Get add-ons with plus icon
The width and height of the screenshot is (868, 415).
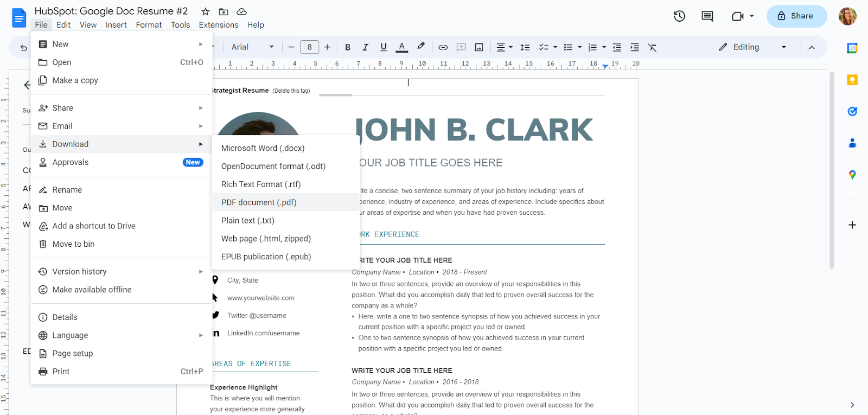(852, 225)
